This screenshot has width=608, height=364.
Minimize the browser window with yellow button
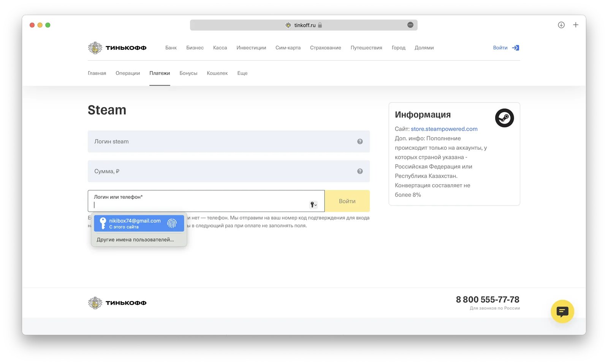40,25
